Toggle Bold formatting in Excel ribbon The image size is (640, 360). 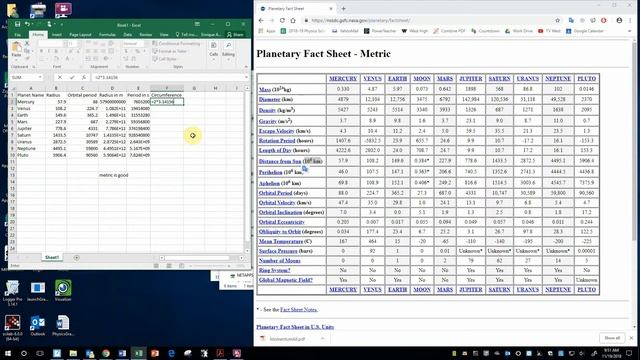click(41, 51)
